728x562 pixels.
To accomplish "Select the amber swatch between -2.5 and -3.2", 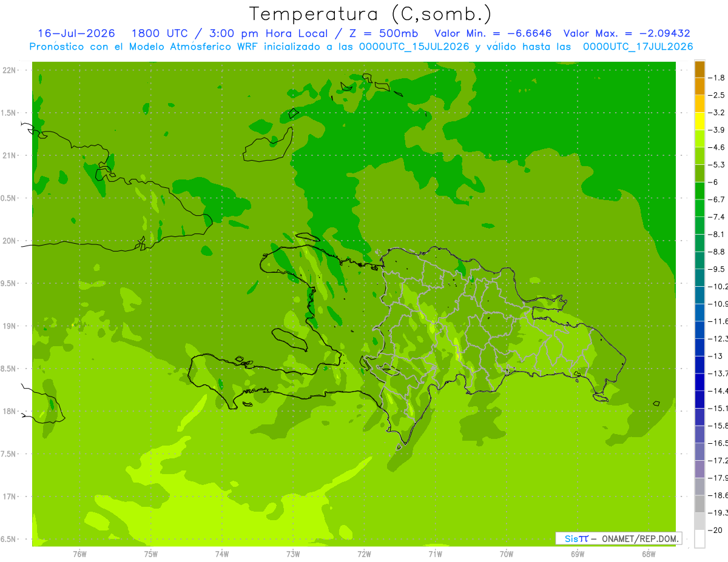I will pos(699,104).
